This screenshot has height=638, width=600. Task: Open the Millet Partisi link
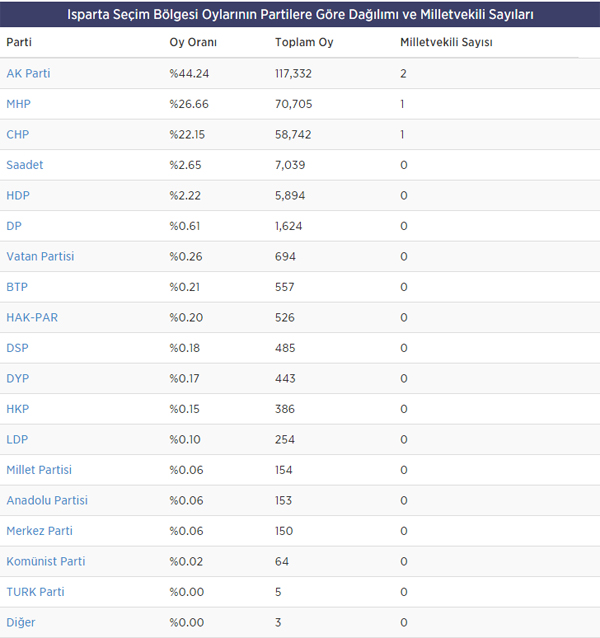tap(39, 470)
